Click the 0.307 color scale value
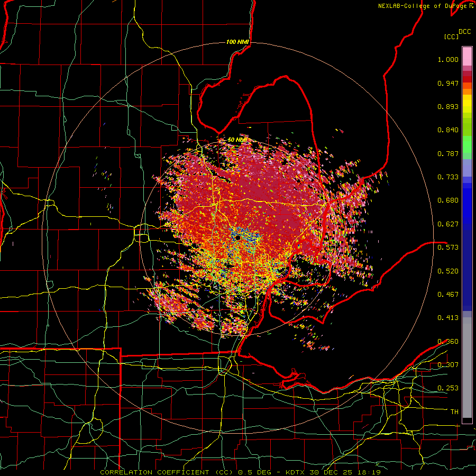 click(x=448, y=364)
